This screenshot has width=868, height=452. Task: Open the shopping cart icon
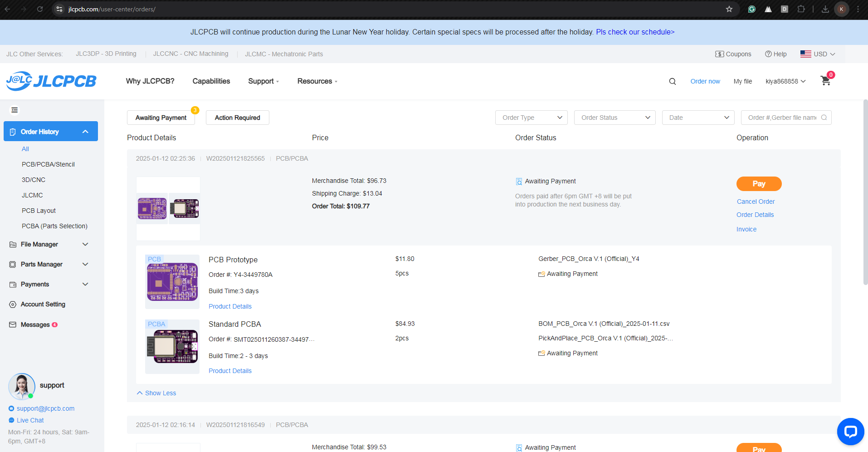(826, 81)
